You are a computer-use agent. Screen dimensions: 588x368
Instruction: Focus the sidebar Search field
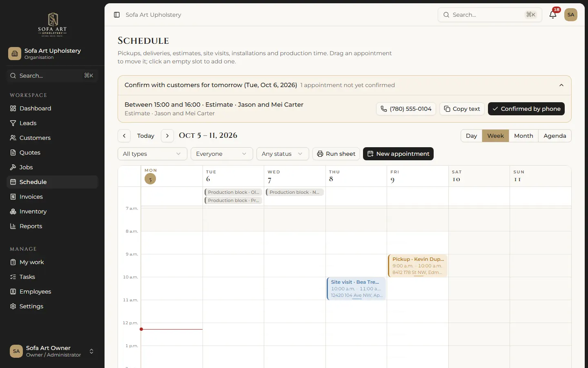[52, 76]
